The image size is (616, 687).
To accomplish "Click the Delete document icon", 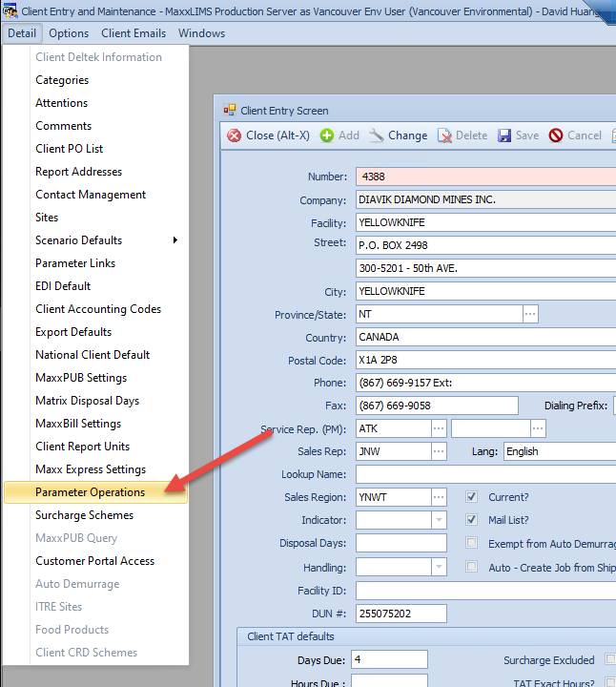I will (x=444, y=135).
